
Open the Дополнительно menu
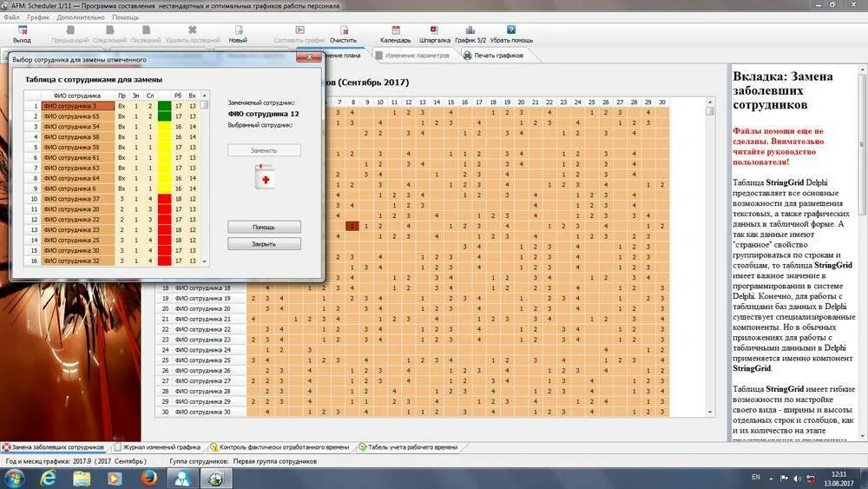click(80, 17)
